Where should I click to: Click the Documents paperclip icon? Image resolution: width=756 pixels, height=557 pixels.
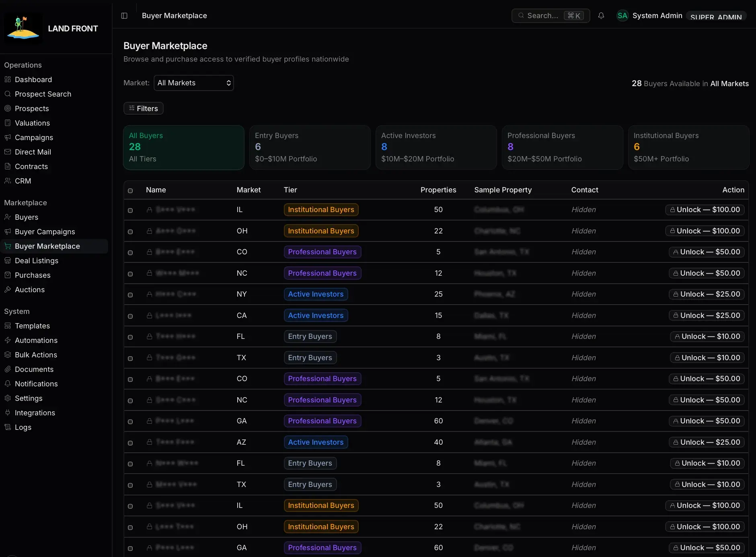[8, 369]
